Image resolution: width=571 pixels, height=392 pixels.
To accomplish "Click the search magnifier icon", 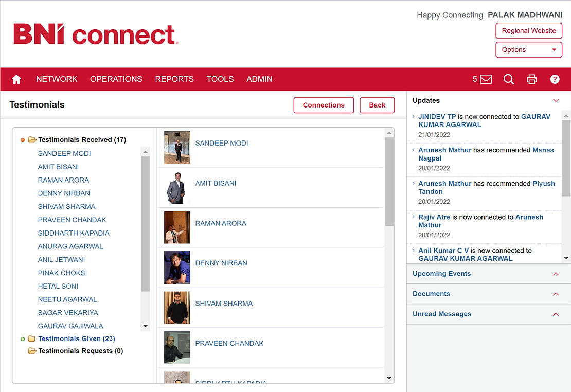I will pos(509,79).
